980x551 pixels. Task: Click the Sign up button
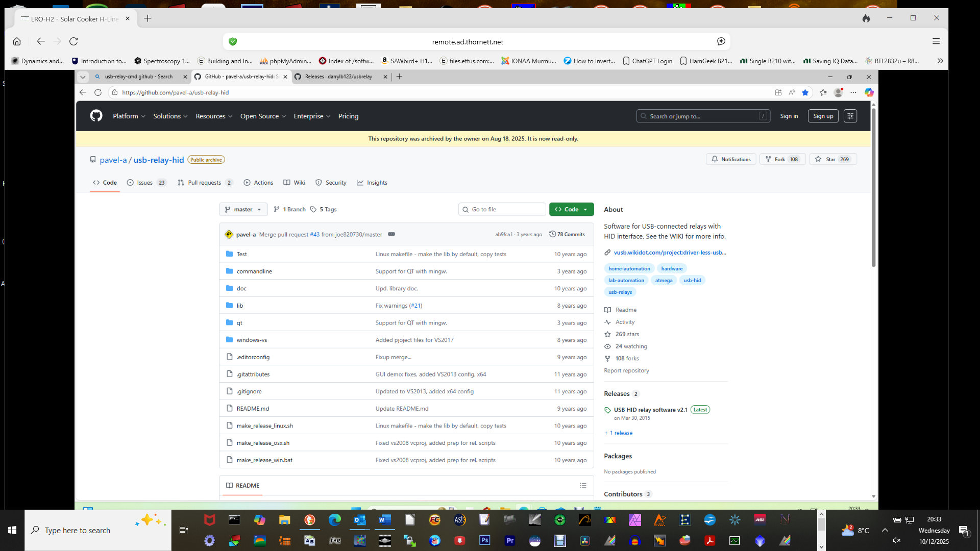pyautogui.click(x=823, y=116)
